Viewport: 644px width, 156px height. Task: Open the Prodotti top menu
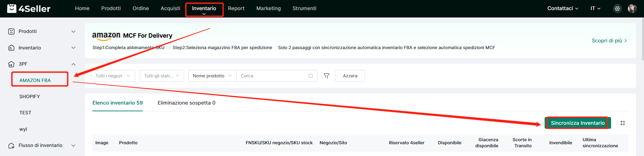pyautogui.click(x=111, y=8)
